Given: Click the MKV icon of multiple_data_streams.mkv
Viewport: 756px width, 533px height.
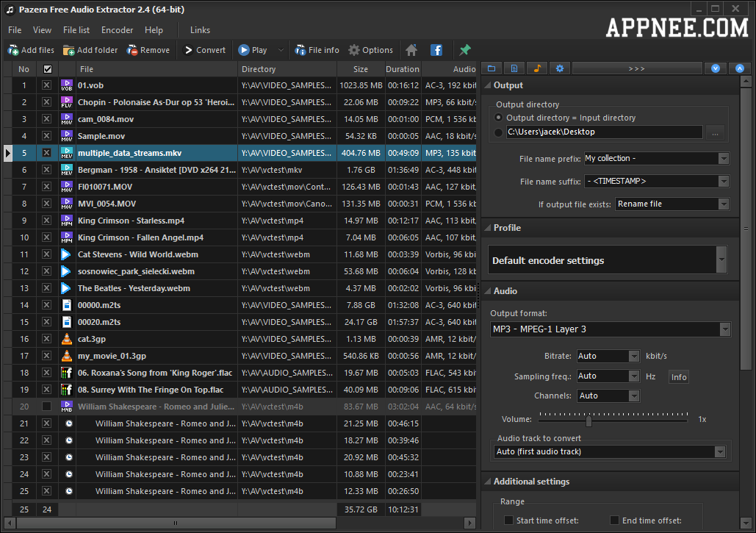Looking at the screenshot, I should [67, 153].
